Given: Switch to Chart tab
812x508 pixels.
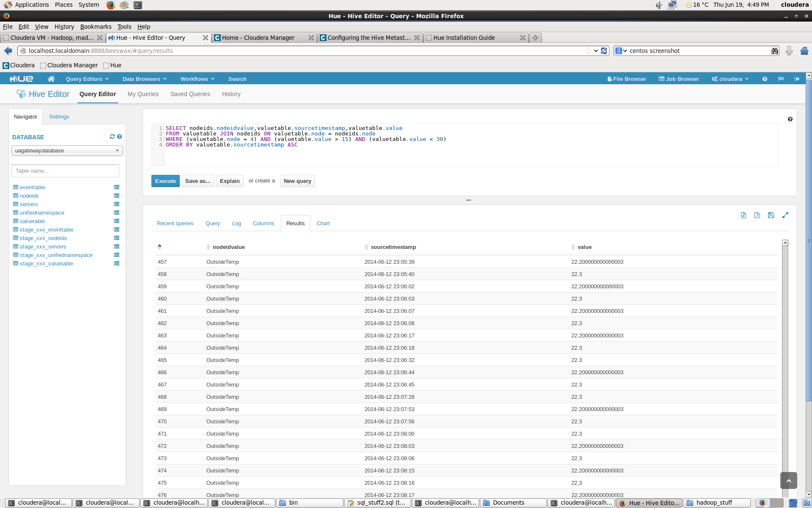Looking at the screenshot, I should point(323,224).
